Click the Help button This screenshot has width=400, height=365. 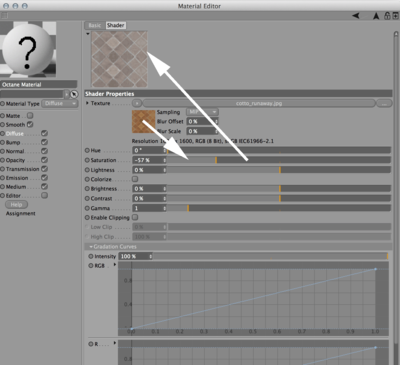(x=16, y=205)
